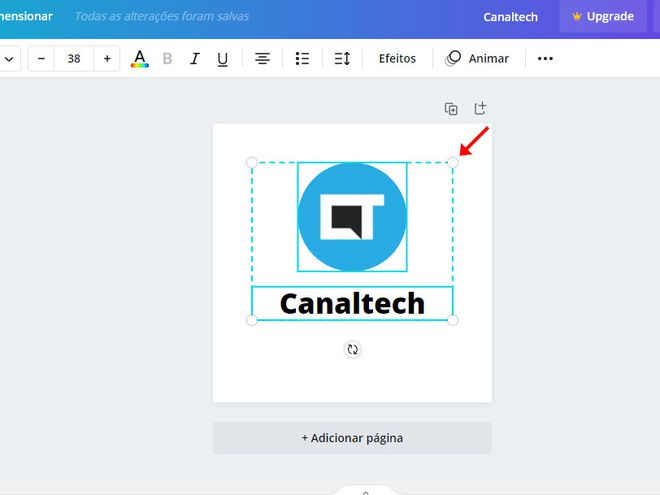Open the Efeitos panel
Viewport: 660px width, 495px height.
tap(397, 59)
